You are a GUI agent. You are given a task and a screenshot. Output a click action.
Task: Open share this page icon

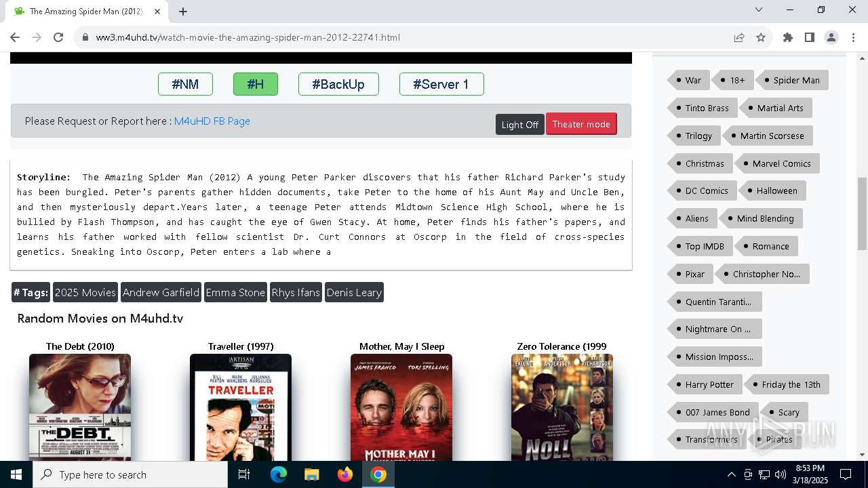tap(739, 37)
